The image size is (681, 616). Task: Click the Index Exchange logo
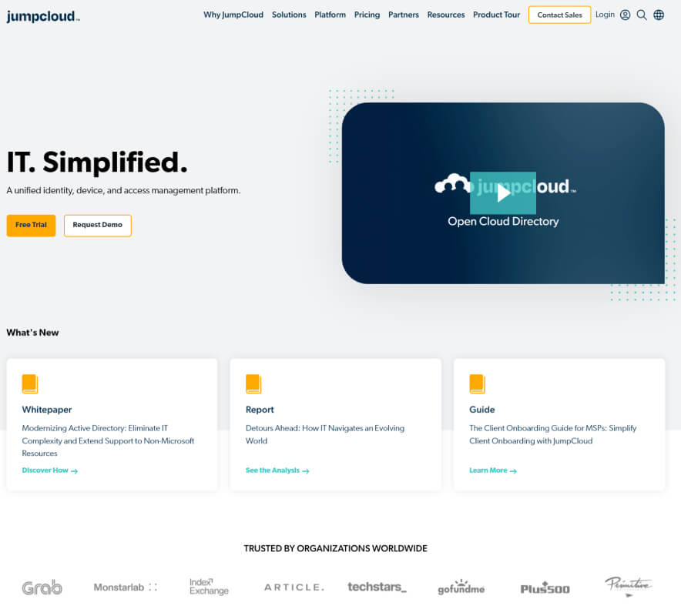(209, 587)
